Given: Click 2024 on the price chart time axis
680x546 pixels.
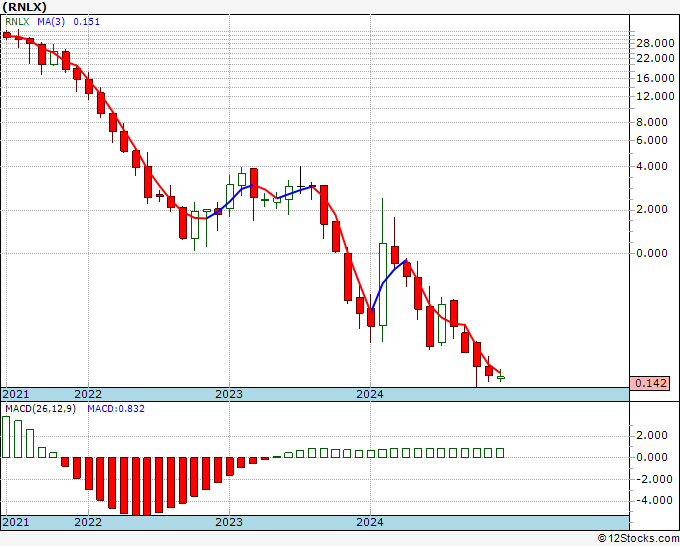Looking at the screenshot, I should tap(370, 394).
